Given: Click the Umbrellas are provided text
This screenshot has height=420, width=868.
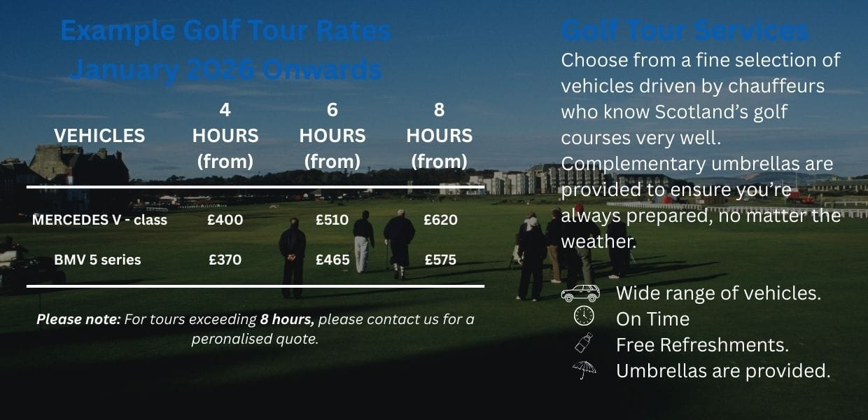Looking at the screenshot, I should [x=723, y=371].
